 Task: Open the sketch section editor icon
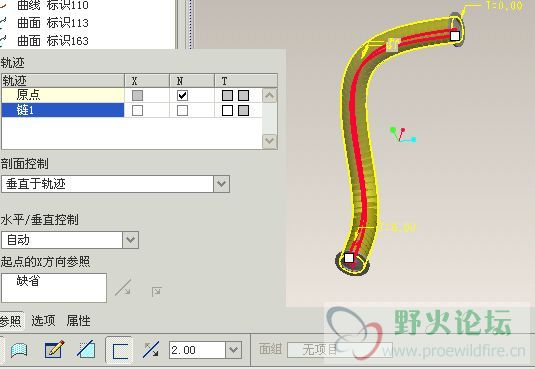coord(54,349)
